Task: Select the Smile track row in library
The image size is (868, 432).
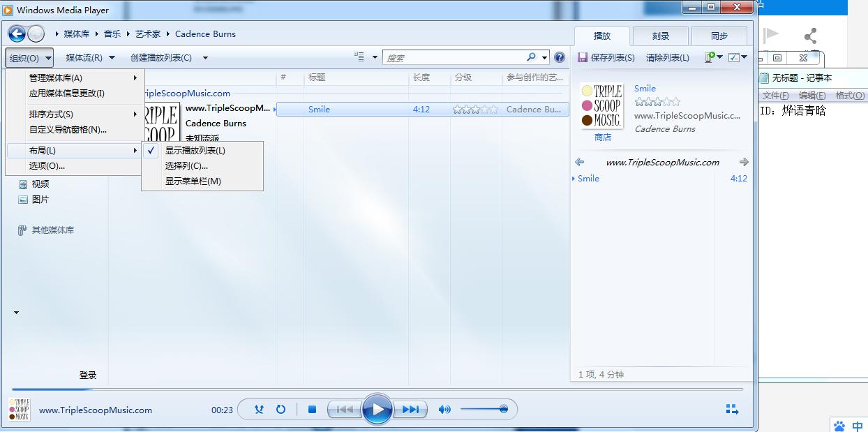Action: (x=423, y=110)
